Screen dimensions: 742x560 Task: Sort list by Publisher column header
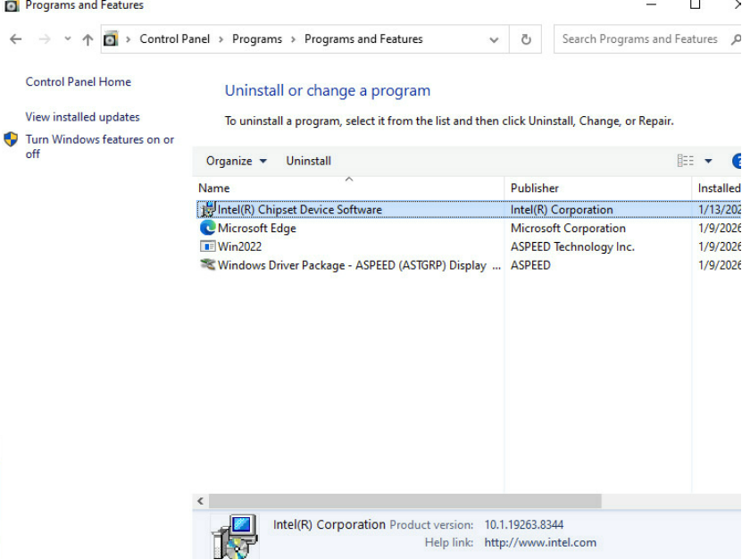click(535, 188)
